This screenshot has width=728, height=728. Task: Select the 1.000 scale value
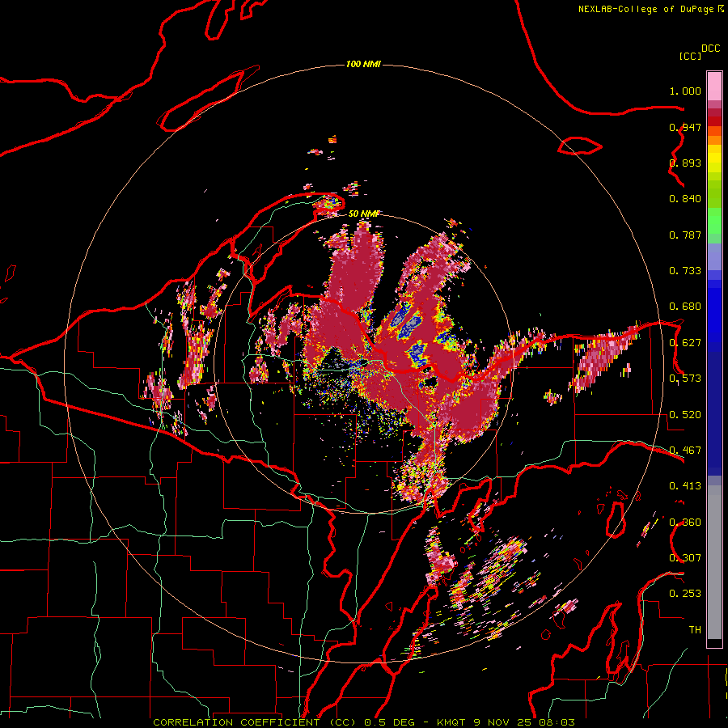coord(685,91)
